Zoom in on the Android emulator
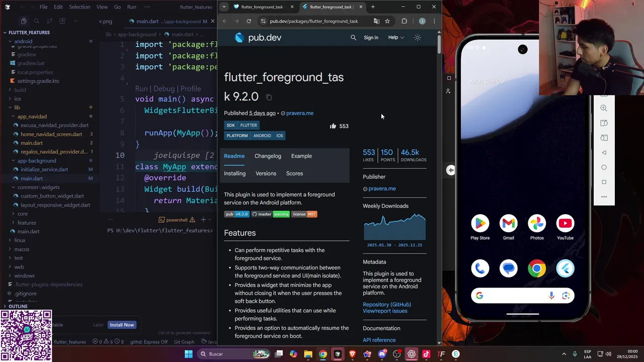644x362 pixels. (604, 108)
